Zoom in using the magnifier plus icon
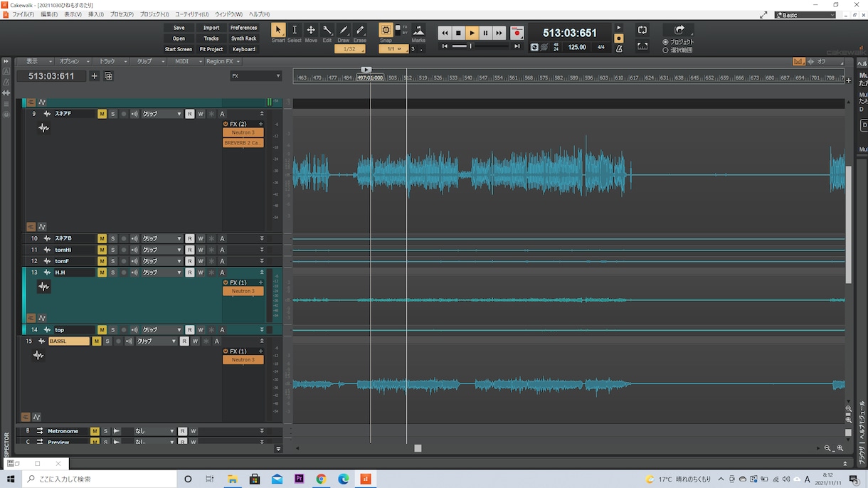Screen dimensions: 868x488 point(840,448)
